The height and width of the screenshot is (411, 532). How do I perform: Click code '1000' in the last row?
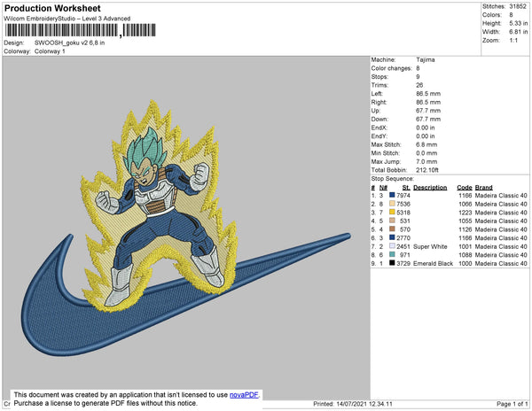[x=465, y=263]
